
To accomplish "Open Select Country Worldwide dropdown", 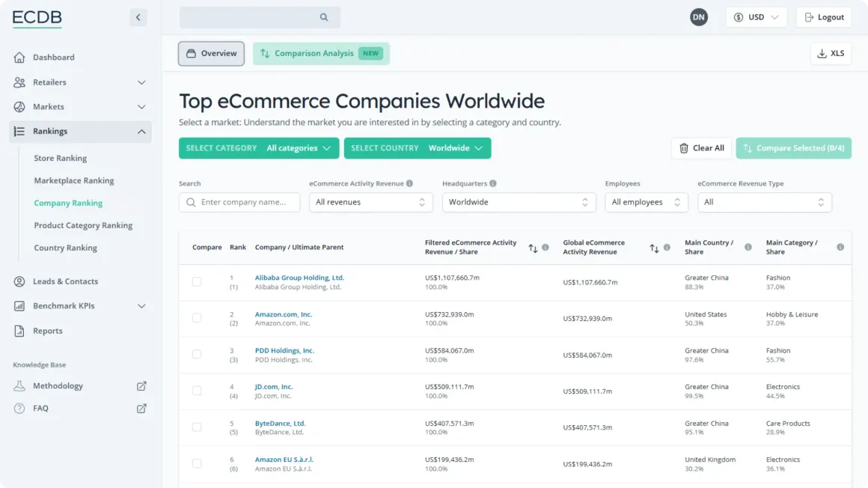I will (x=418, y=148).
